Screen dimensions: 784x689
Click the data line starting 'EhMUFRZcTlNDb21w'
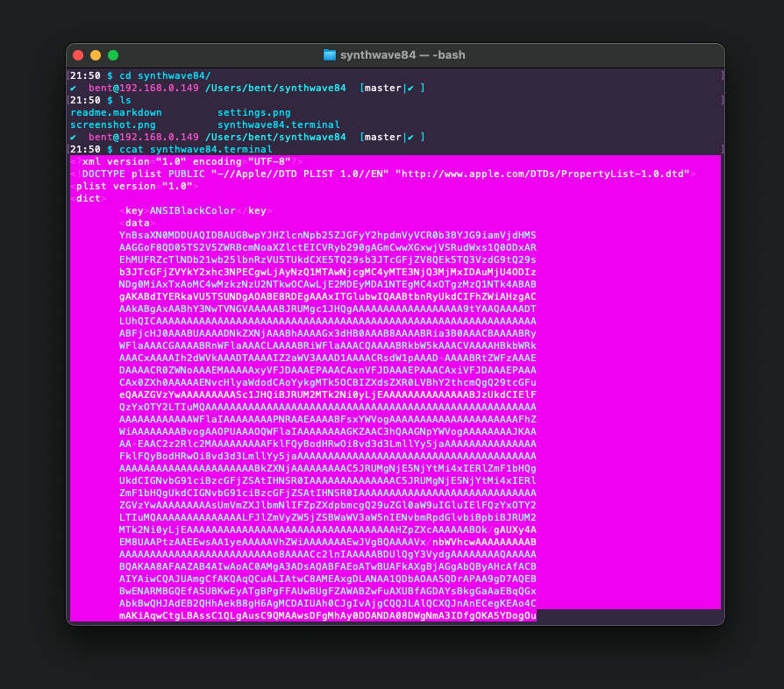click(x=327, y=259)
